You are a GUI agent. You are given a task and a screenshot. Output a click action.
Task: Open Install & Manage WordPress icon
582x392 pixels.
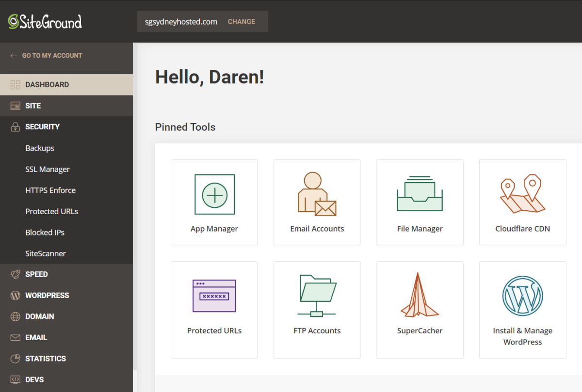click(x=522, y=296)
